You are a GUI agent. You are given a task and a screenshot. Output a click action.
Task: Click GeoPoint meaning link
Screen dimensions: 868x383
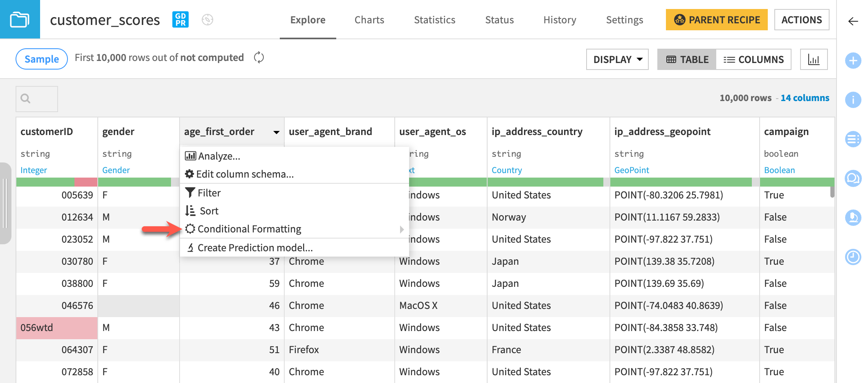(632, 170)
